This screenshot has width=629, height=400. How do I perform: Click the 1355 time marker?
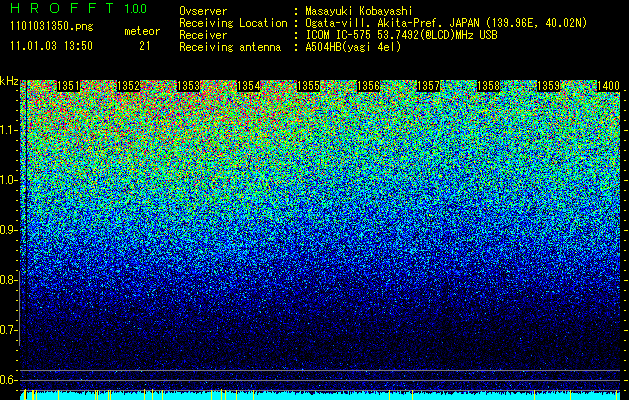pyautogui.click(x=308, y=86)
